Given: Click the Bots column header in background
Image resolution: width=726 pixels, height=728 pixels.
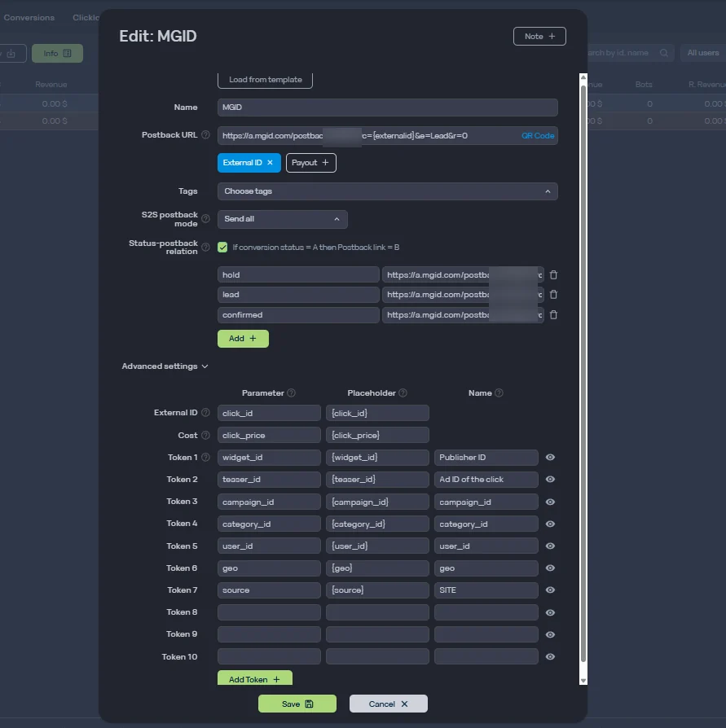Looking at the screenshot, I should [644, 85].
